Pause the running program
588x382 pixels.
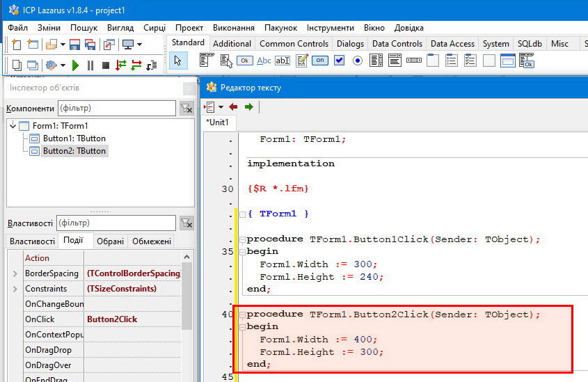click(90, 65)
